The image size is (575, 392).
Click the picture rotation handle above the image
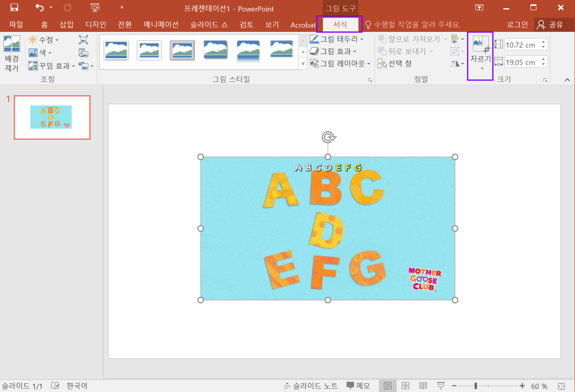tap(328, 137)
